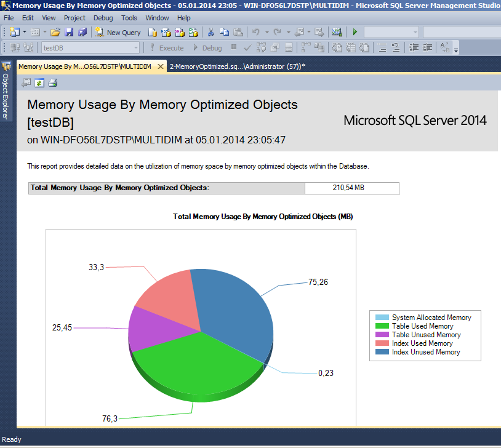Viewport: 501px width, 448px height.
Task: Save the current item with the floppy icon
Action: point(69,32)
